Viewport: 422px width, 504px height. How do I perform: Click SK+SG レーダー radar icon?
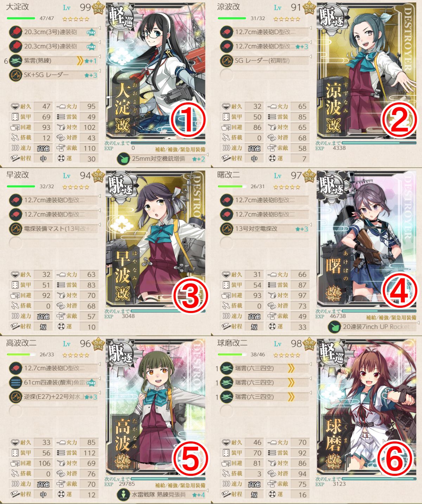pyautogui.click(x=16, y=75)
